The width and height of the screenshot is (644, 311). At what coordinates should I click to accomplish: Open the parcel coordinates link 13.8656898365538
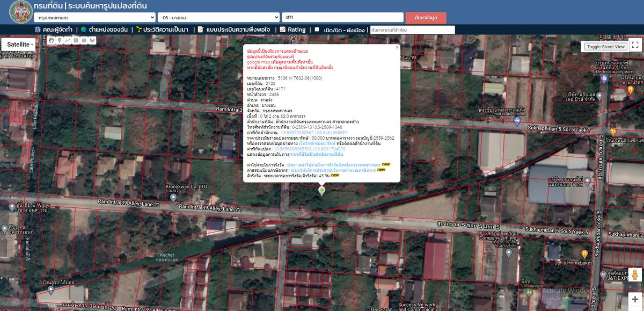(x=310, y=148)
